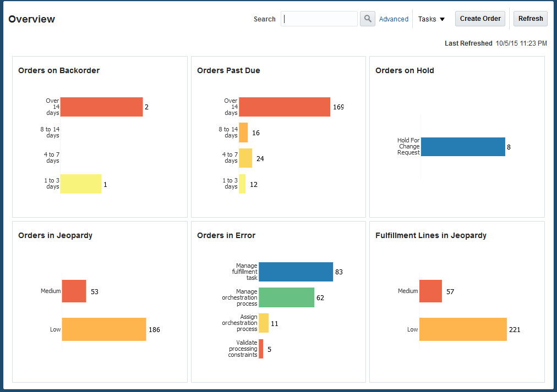The height and width of the screenshot is (392, 557).
Task: Select Past Due 4 to 7 days bar
Action: coord(245,158)
